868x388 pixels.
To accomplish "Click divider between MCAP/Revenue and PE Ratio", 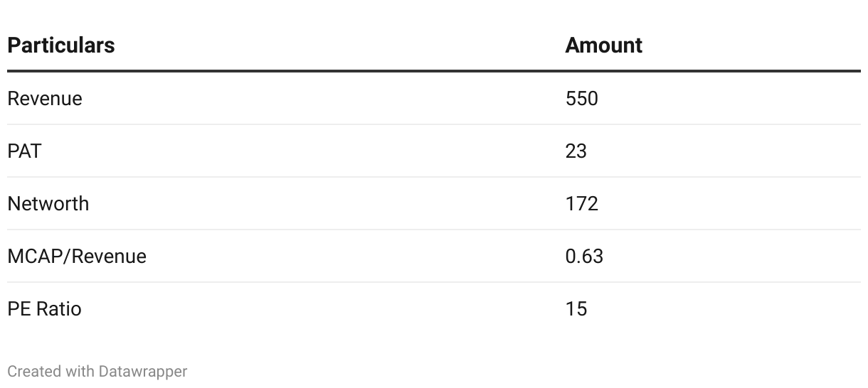I will 434,282.
